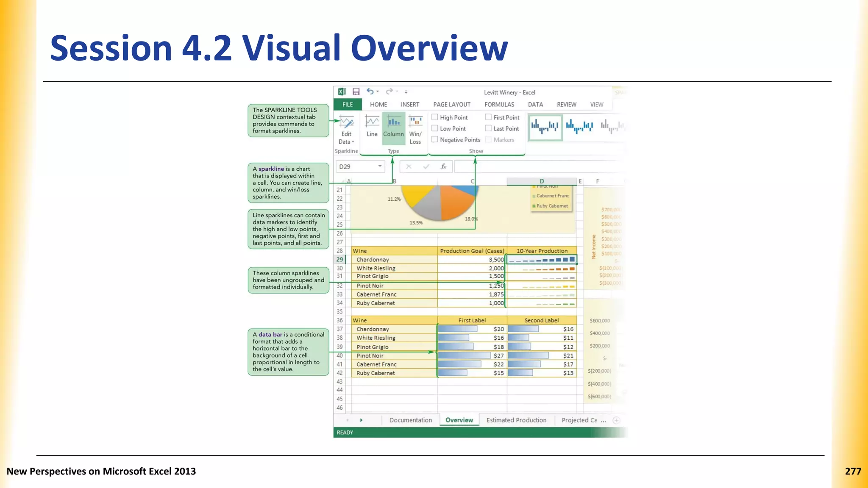Click the 10-Year Production header cell
Viewport: 868px width, 488px height.
coord(542,251)
